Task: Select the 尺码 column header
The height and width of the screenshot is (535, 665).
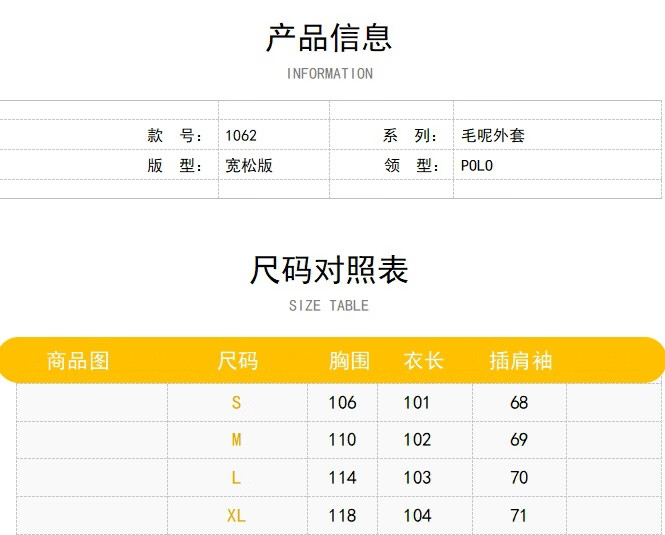Action: [x=237, y=361]
